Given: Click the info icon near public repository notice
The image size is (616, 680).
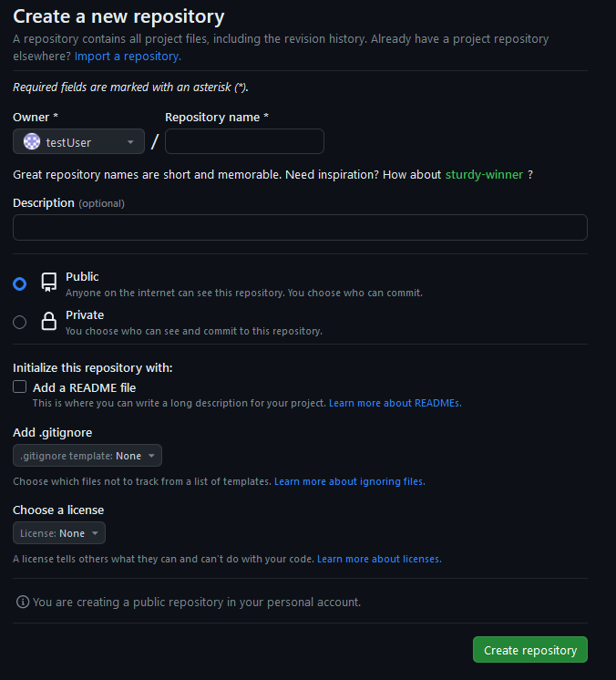Looking at the screenshot, I should [x=23, y=602].
